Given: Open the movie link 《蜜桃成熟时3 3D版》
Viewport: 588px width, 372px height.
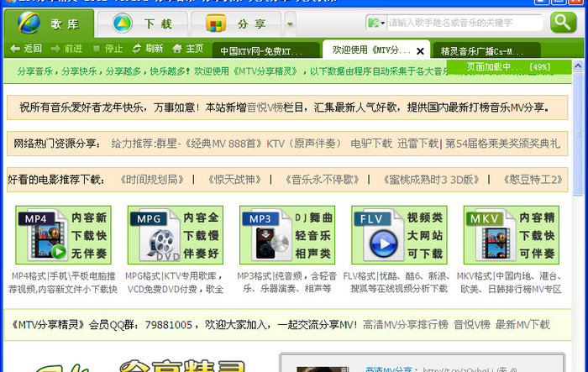Looking at the screenshot, I should (x=430, y=180).
